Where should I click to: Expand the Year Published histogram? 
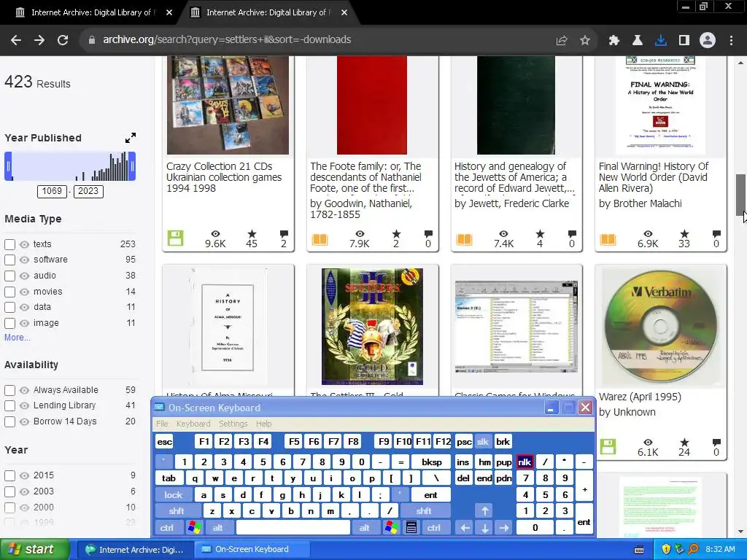point(130,138)
